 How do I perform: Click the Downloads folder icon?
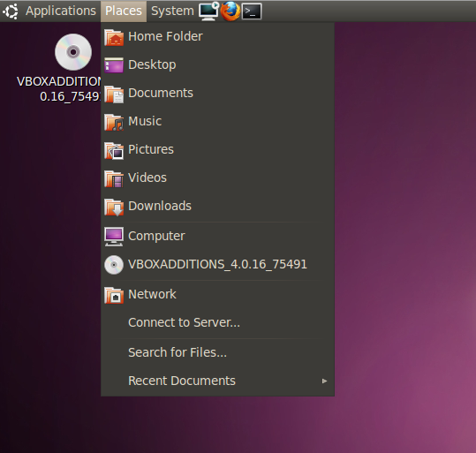(114, 207)
